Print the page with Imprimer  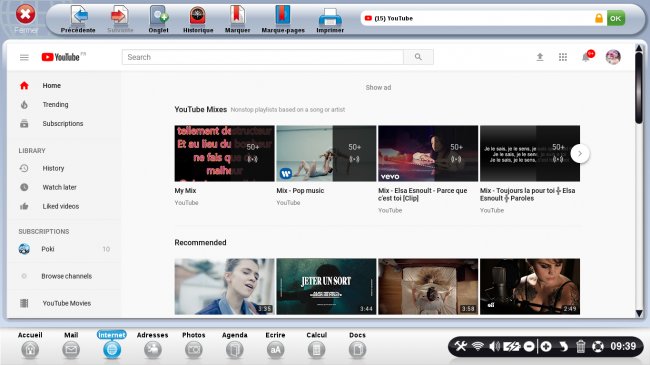[x=330, y=19]
